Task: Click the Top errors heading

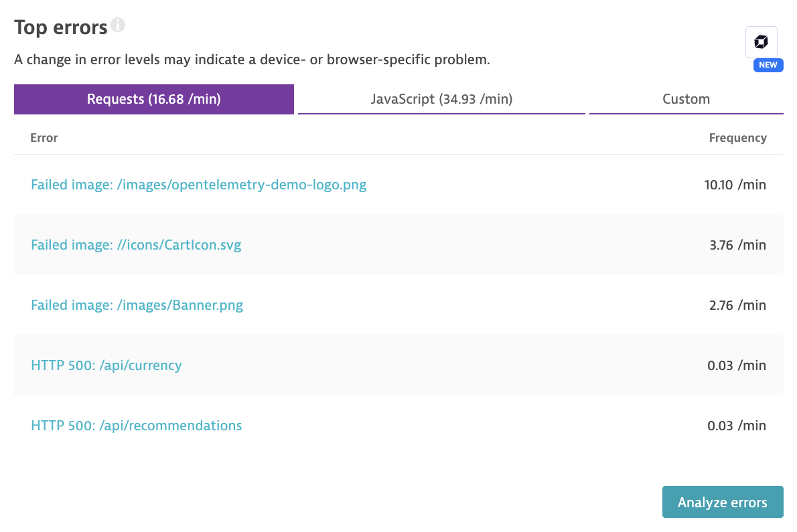Action: tap(60, 27)
